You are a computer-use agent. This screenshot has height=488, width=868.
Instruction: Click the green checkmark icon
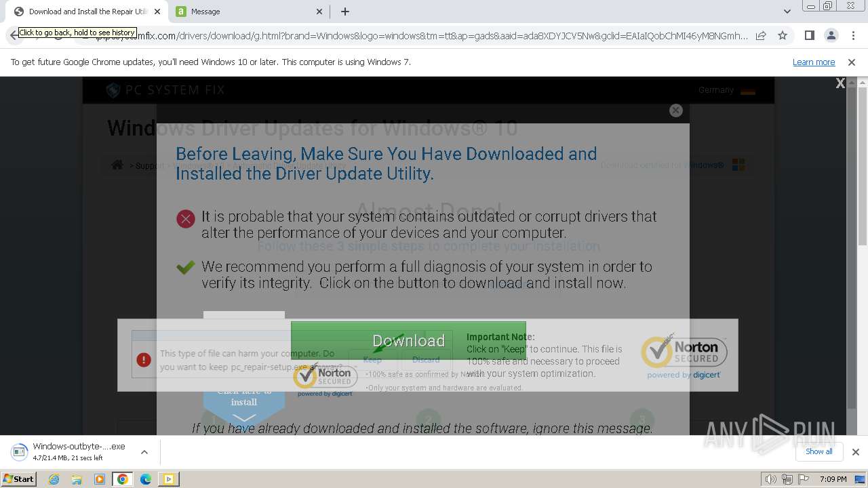coord(186,268)
